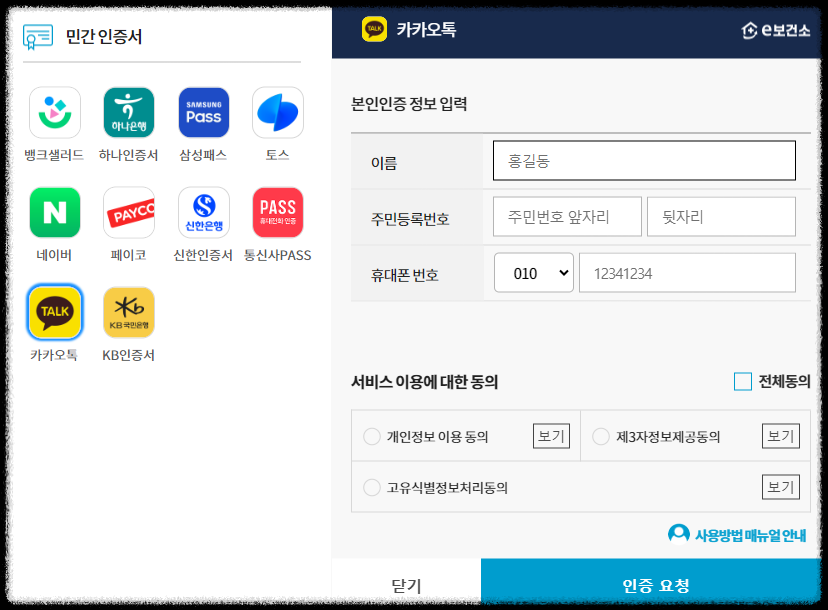Viewport: 828px width, 610px height.
Task: Open 보기 next to 개인정보 이용 동의
Action: pos(550,435)
